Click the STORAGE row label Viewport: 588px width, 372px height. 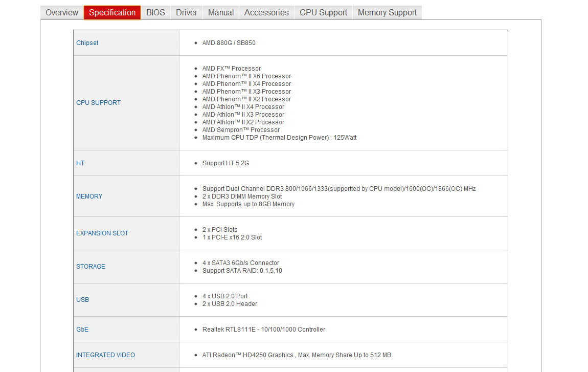(91, 267)
